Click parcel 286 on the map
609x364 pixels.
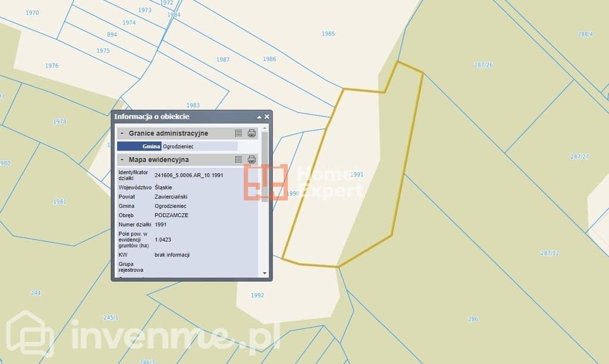coord(473,319)
